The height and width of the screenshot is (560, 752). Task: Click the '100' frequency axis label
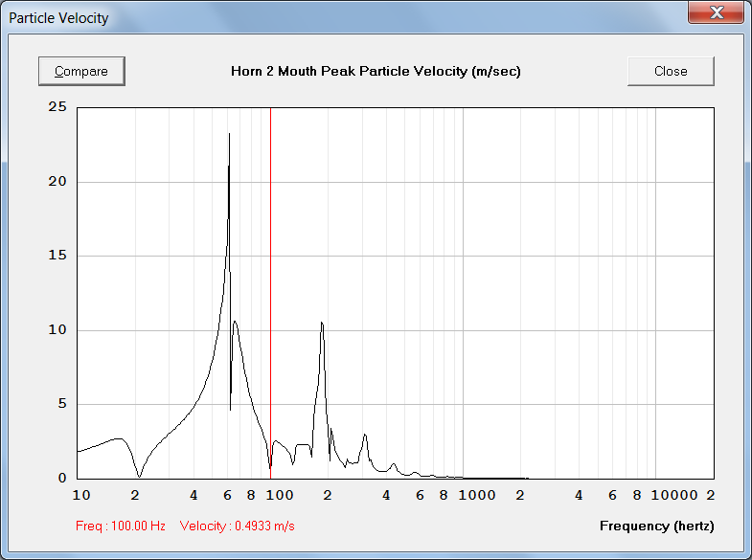tap(280, 495)
